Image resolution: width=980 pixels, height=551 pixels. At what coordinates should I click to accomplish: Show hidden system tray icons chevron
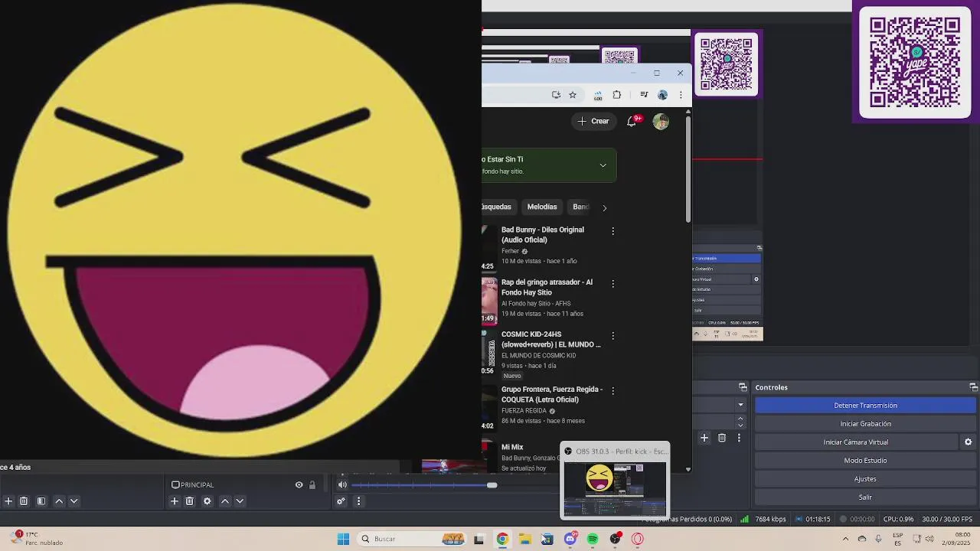(x=845, y=539)
